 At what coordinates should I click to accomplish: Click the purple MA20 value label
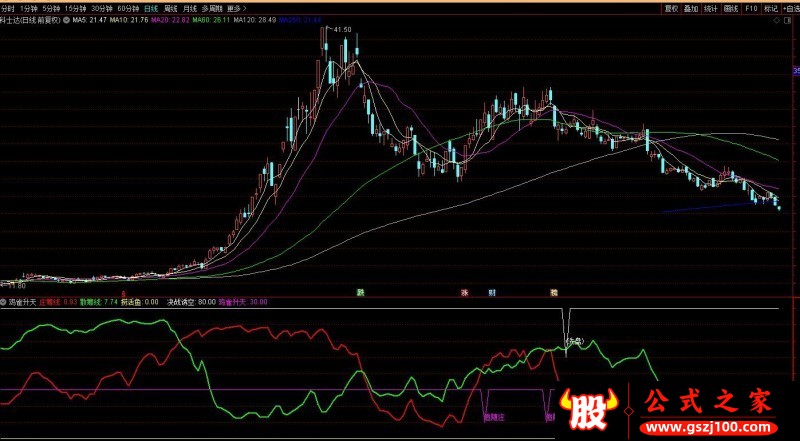(171, 20)
